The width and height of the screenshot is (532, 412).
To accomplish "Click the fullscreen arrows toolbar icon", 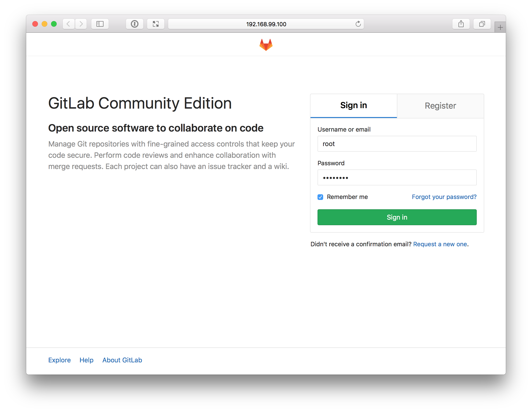I will coord(156,24).
